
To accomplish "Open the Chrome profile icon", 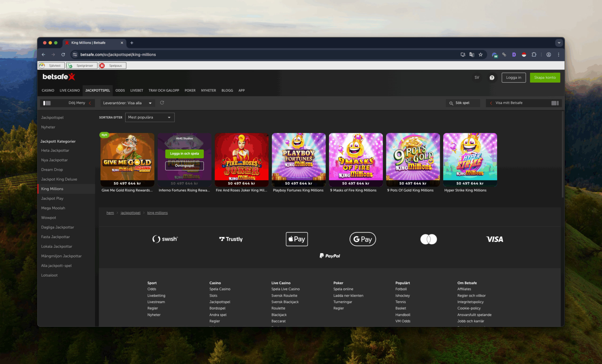I will (548, 55).
